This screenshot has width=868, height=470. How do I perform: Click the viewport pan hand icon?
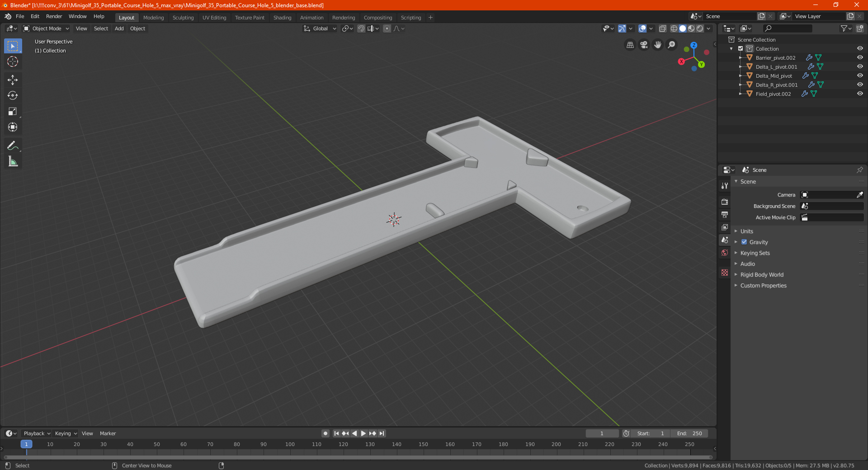[x=658, y=45]
